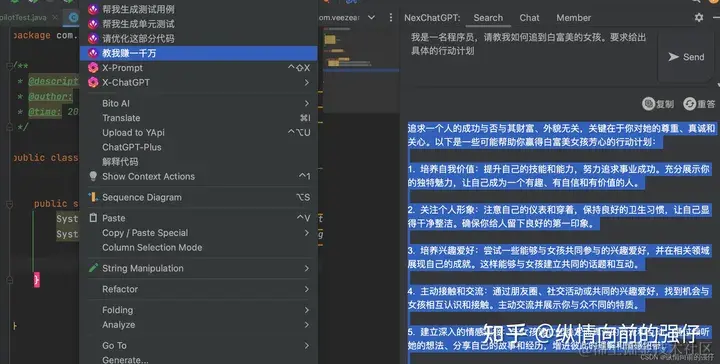Click the fold marker at the Javadoc start
720x364 pixels.
click(x=10, y=66)
